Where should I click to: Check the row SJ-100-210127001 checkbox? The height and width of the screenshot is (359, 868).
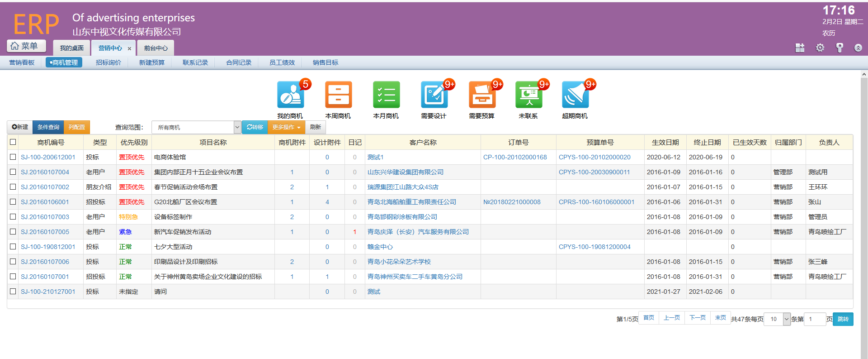click(x=13, y=292)
